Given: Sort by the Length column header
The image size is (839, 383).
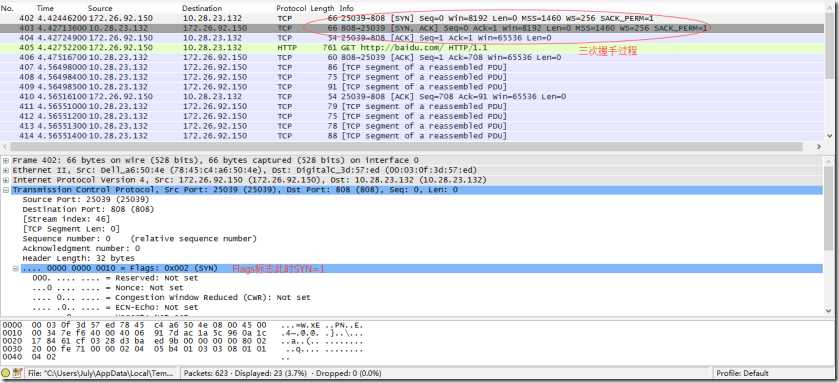Looking at the screenshot, I should pos(322,9).
